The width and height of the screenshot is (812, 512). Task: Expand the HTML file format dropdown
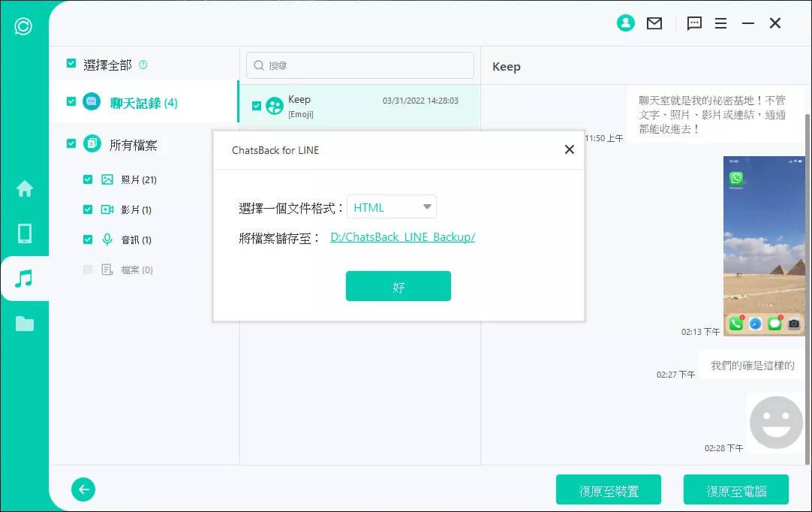coord(392,207)
